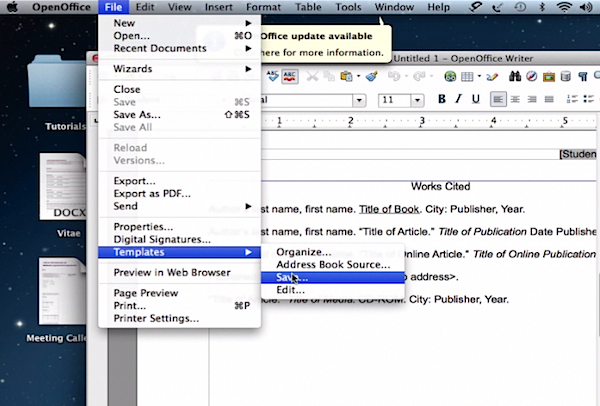Click the Cut scissors icon
Screen dimensions: 600x406
[312, 77]
